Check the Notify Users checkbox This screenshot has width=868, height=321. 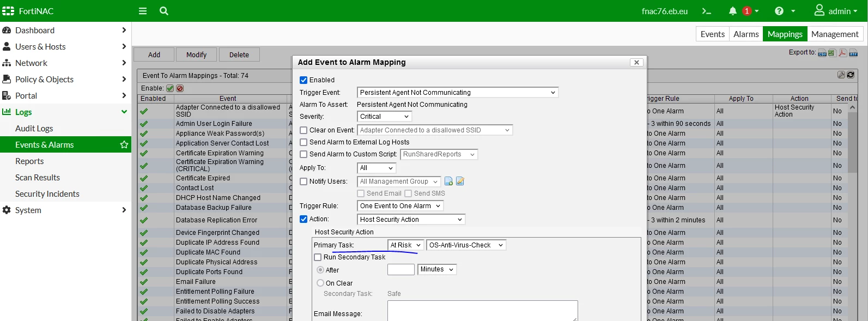pos(304,181)
